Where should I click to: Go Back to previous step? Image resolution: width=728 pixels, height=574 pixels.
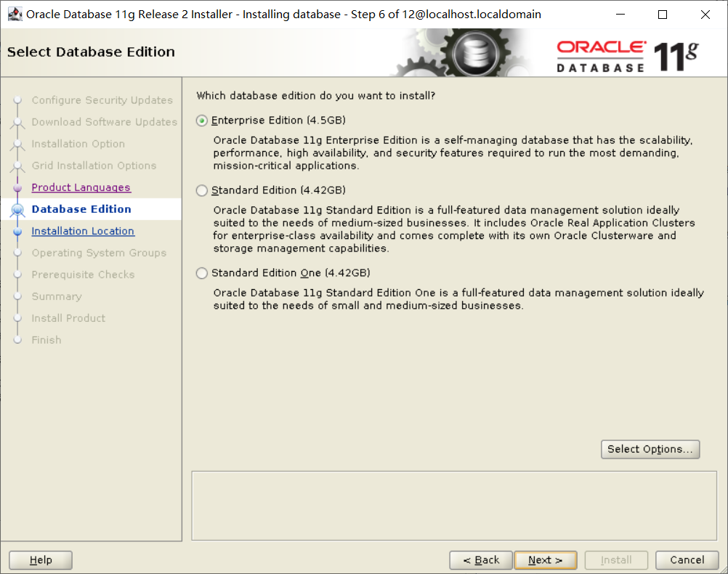tap(481, 560)
